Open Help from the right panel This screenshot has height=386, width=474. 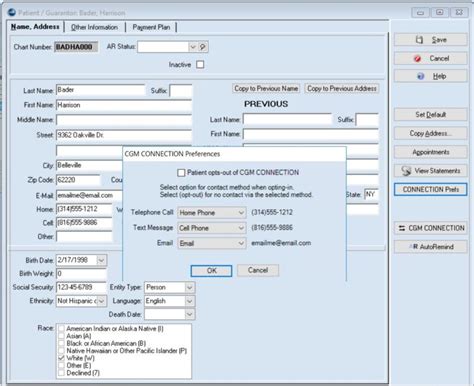pyautogui.click(x=430, y=76)
